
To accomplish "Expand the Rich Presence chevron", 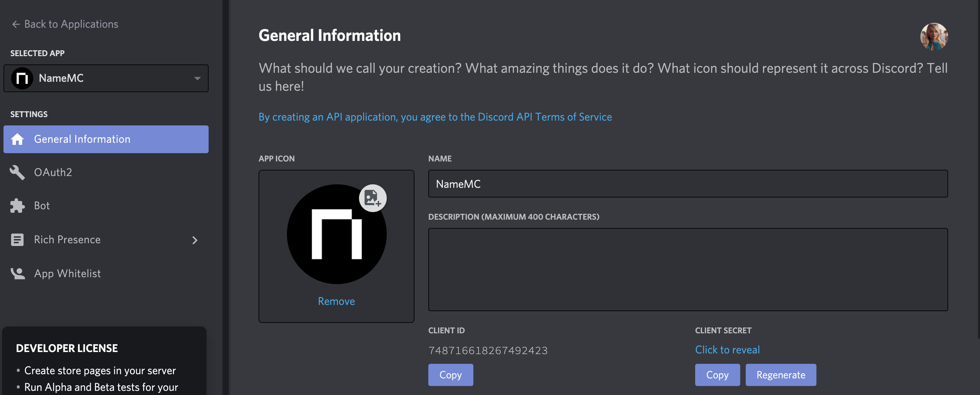I will point(195,240).
